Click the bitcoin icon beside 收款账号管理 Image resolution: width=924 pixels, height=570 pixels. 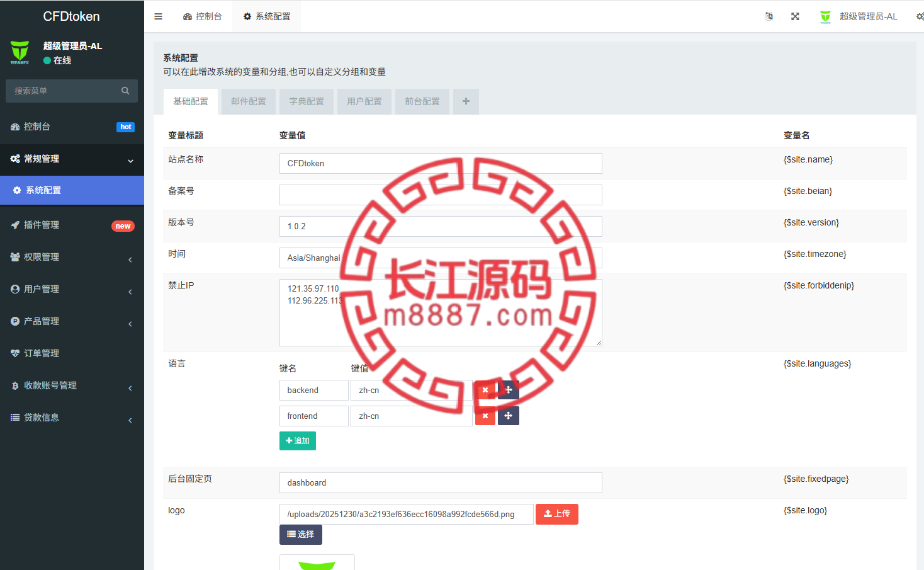[x=15, y=385]
